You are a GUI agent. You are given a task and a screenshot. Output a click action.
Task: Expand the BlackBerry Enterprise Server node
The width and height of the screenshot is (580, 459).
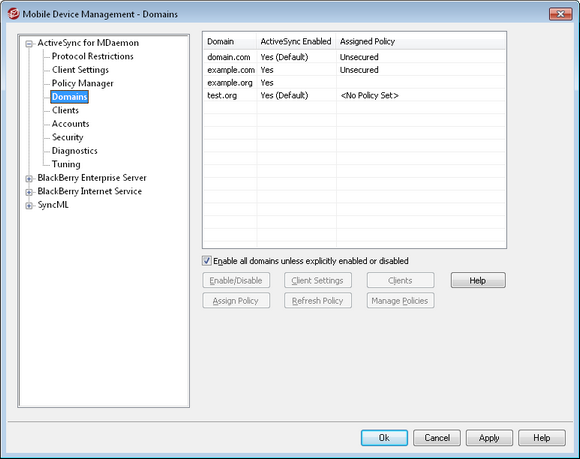tap(29, 179)
